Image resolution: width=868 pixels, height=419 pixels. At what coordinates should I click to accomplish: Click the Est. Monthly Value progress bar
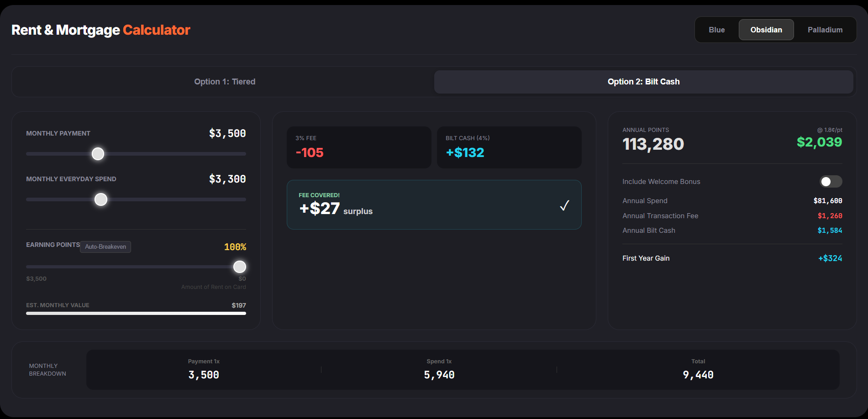tap(136, 313)
